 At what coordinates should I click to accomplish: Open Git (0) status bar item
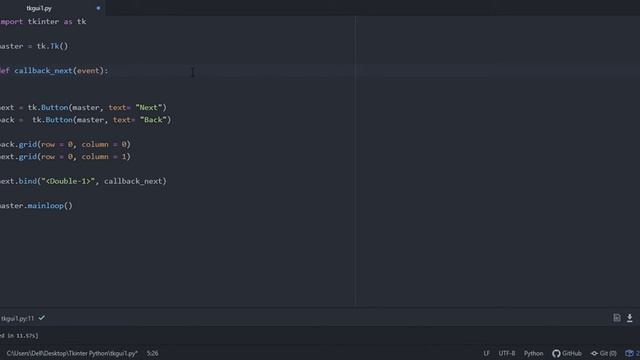point(603,353)
